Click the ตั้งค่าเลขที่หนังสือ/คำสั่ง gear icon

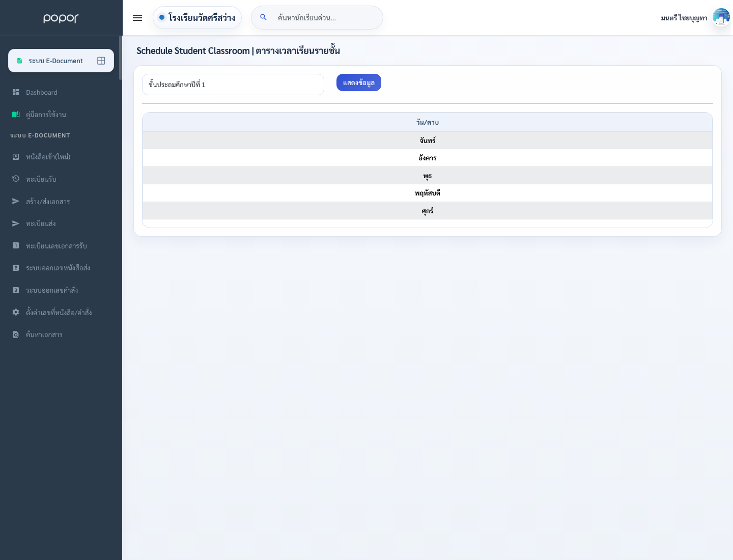(16, 312)
